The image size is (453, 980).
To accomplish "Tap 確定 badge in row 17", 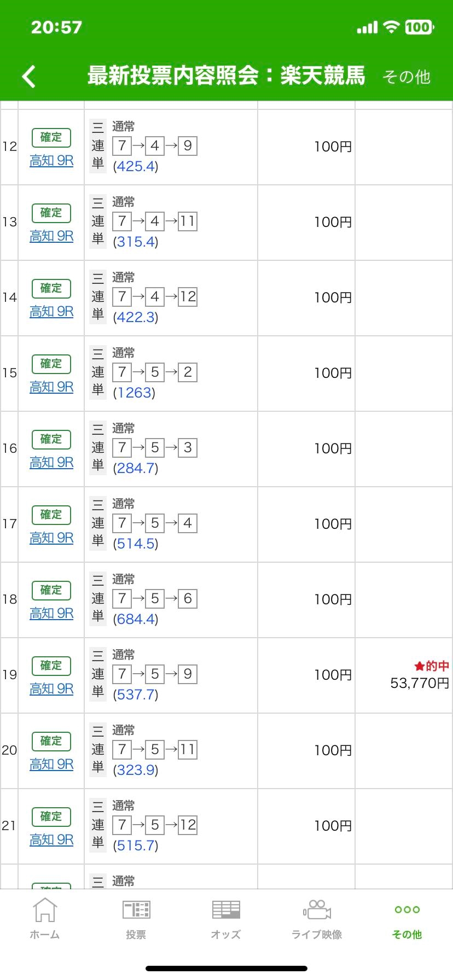I will click(51, 515).
